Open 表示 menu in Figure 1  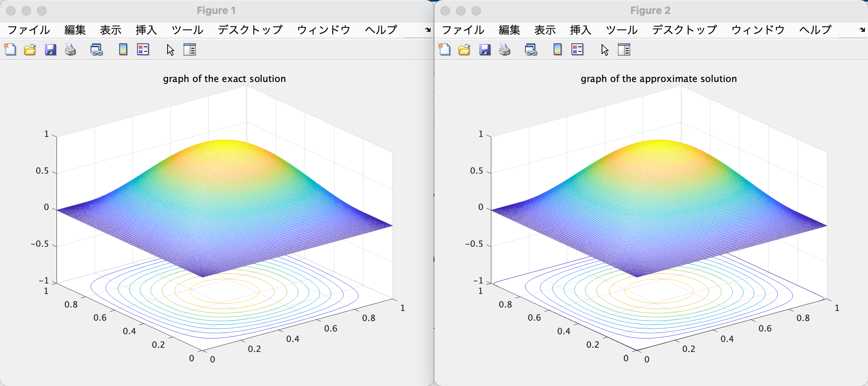click(111, 30)
